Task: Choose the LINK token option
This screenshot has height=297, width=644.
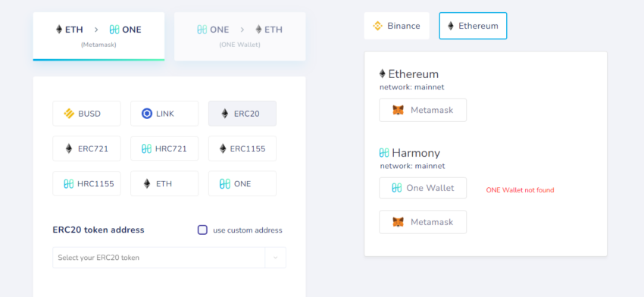Action: click(164, 114)
